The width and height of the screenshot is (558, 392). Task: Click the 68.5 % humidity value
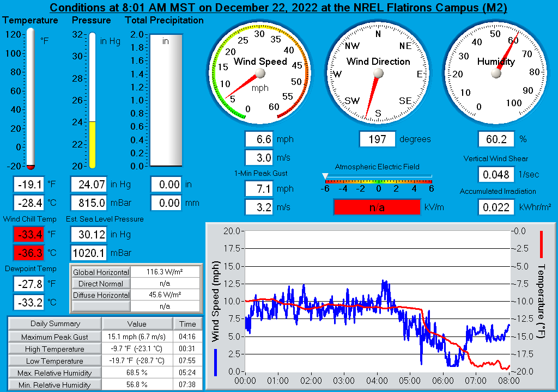pyautogui.click(x=137, y=372)
